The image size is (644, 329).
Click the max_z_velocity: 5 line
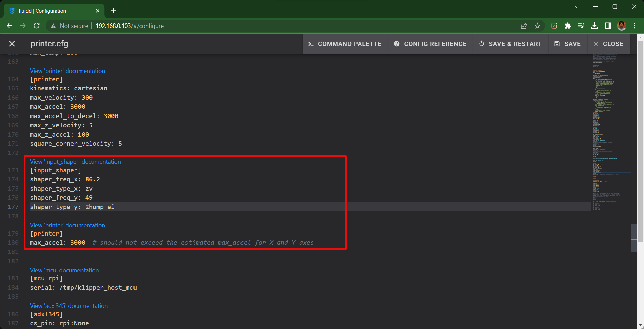click(61, 125)
